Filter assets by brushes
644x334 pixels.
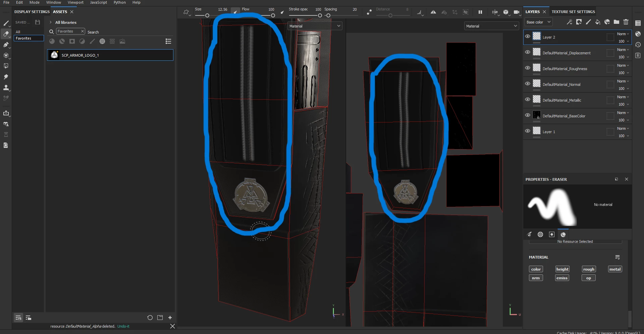click(92, 41)
